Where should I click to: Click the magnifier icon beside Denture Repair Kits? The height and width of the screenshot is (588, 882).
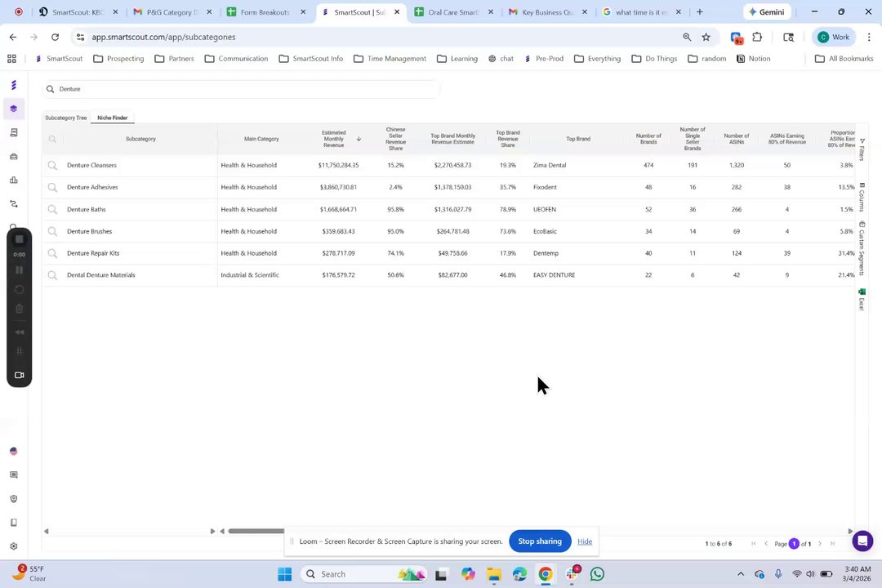[52, 253]
